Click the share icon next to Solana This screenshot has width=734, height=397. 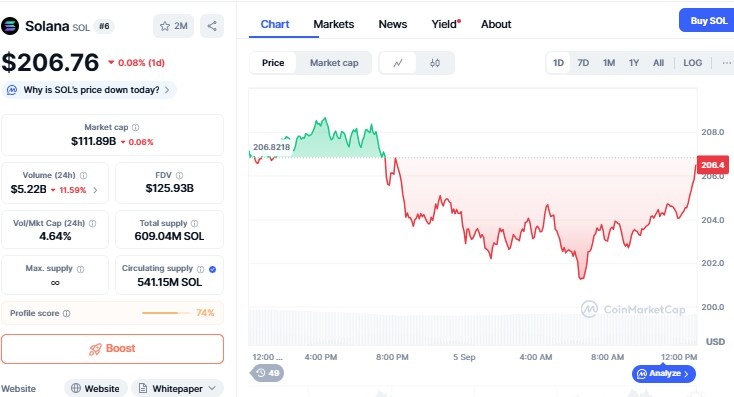(x=212, y=26)
